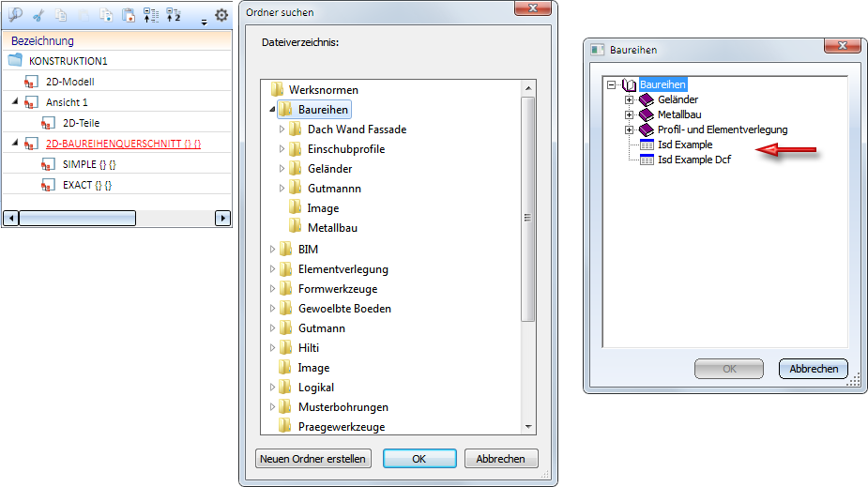The height and width of the screenshot is (487, 868).
Task: Select the SIMPLE {} {} part
Action: click(89, 164)
